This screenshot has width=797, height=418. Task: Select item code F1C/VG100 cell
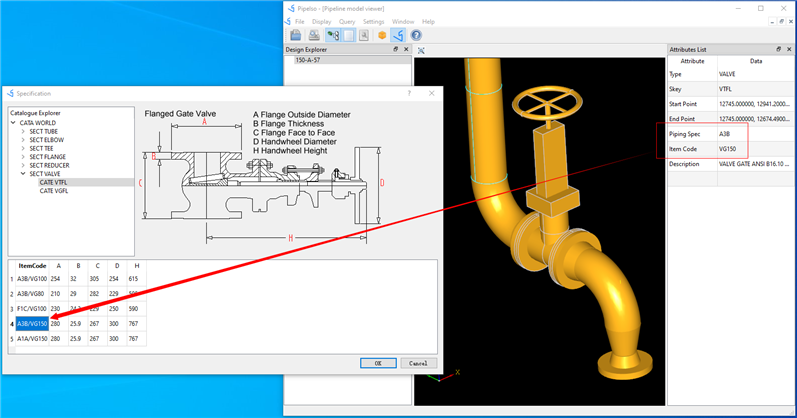coord(32,309)
